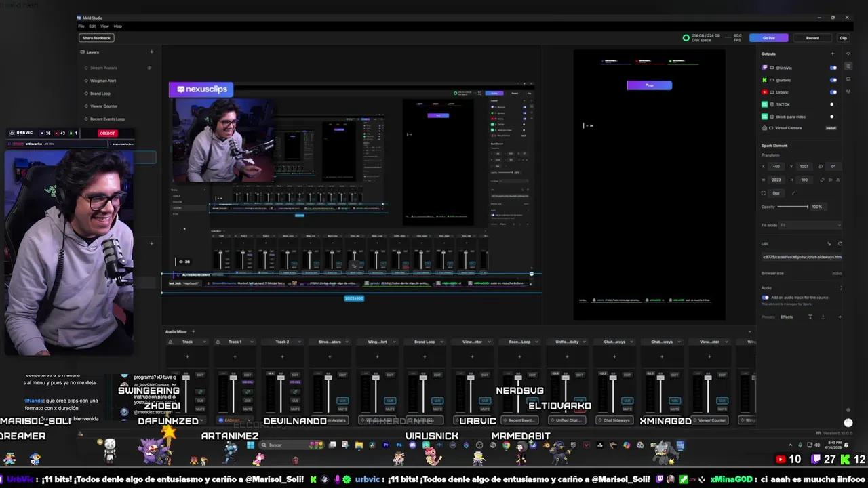Enable the TIKTOK output toggle
868x488 pixels.
[833, 104]
